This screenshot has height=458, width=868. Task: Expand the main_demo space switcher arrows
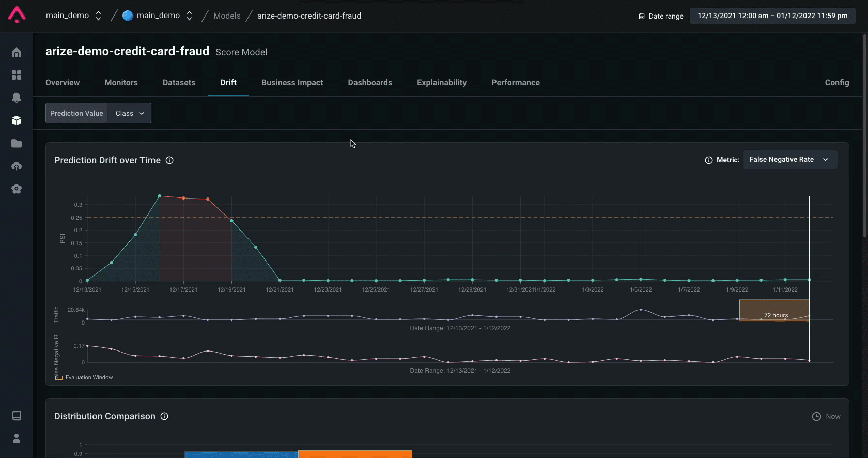point(189,16)
